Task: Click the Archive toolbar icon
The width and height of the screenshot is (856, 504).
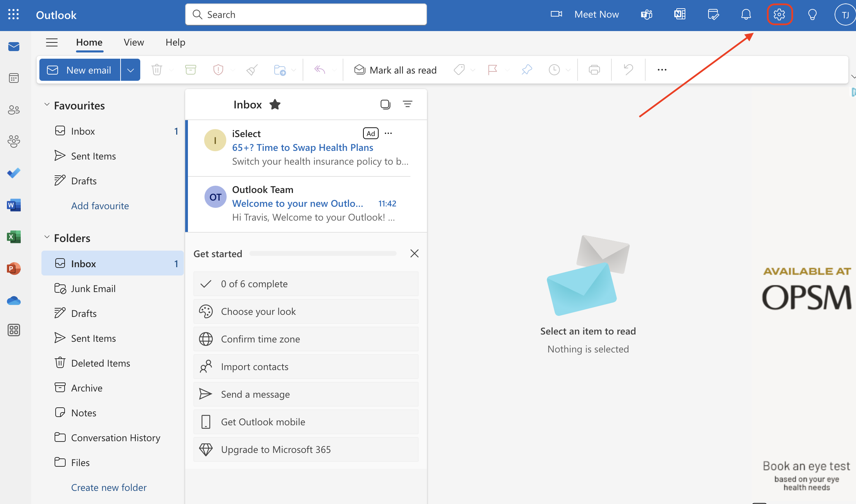Action: (191, 70)
